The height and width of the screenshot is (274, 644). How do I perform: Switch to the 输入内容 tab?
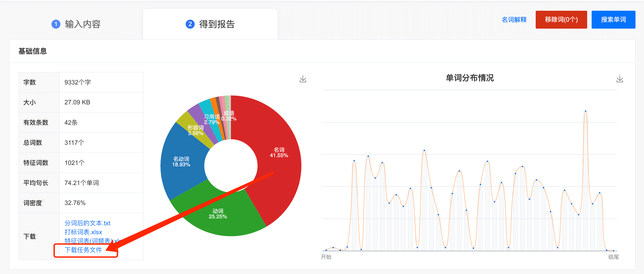[76, 24]
